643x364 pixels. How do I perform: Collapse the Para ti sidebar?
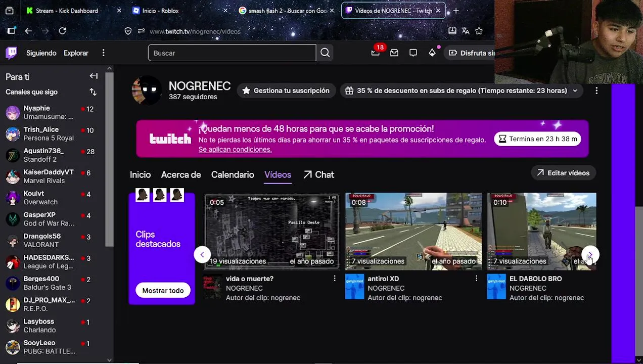(x=94, y=76)
